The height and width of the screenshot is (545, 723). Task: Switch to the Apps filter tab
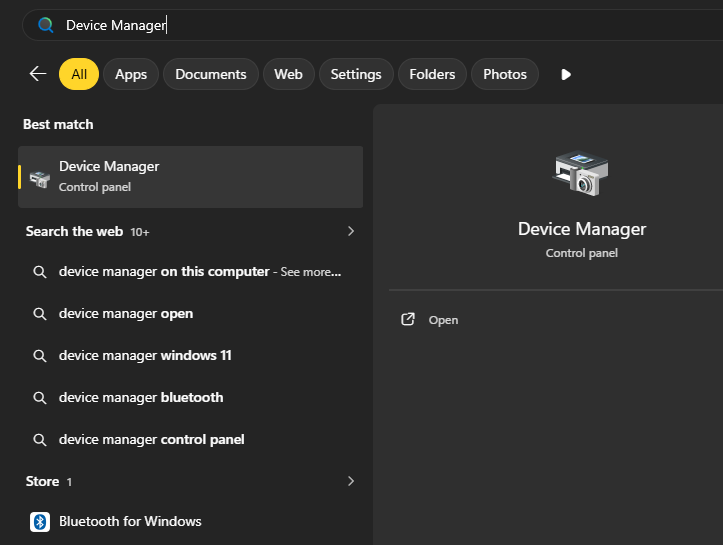[x=131, y=74]
